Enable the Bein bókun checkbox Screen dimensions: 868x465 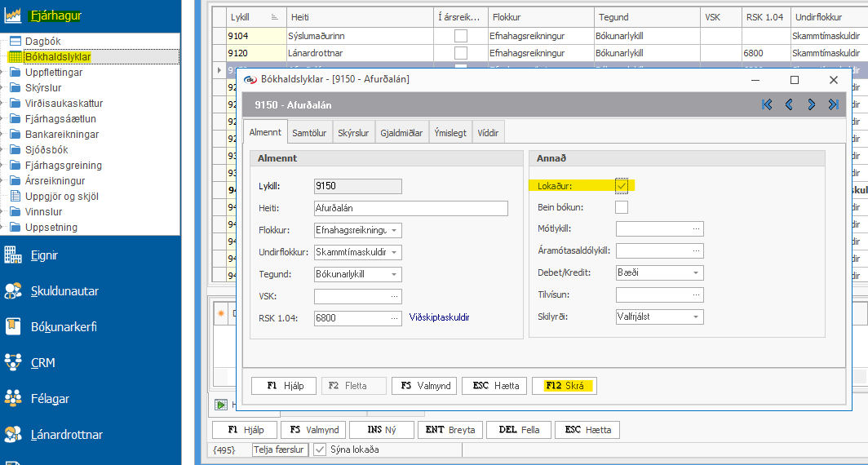tap(622, 207)
